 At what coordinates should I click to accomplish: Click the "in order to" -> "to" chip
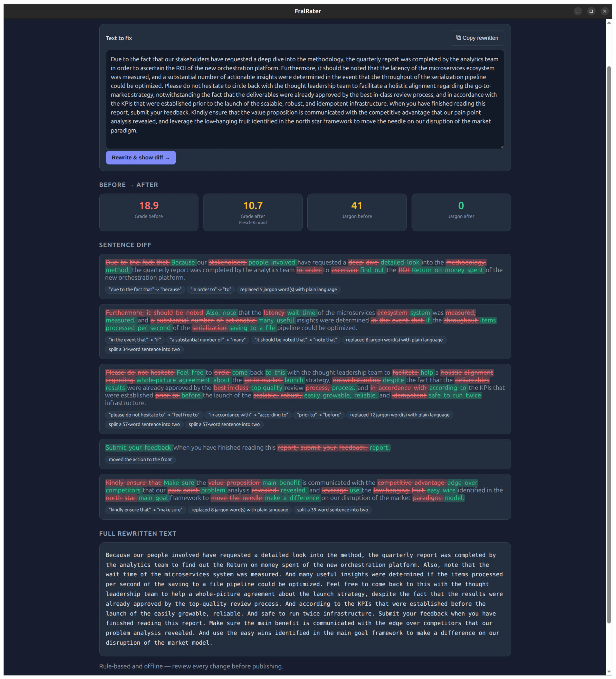[211, 289]
